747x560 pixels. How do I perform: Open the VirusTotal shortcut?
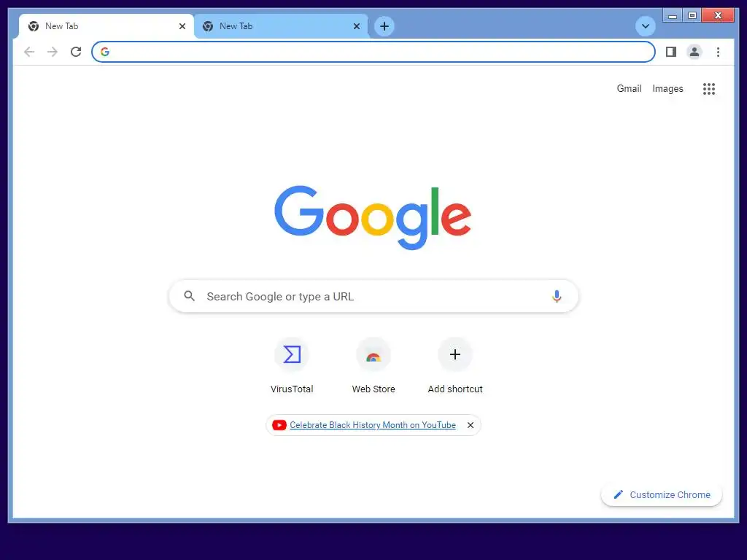pyautogui.click(x=292, y=366)
